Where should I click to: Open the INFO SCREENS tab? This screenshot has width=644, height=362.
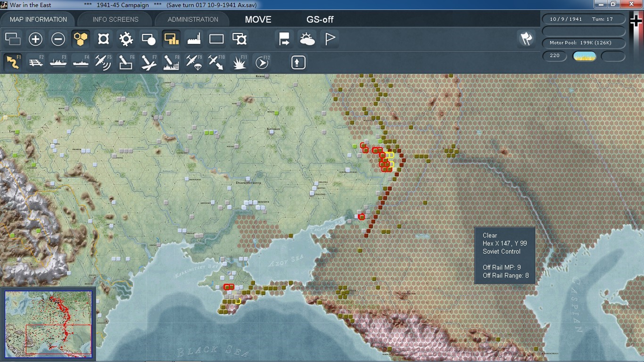coord(116,19)
